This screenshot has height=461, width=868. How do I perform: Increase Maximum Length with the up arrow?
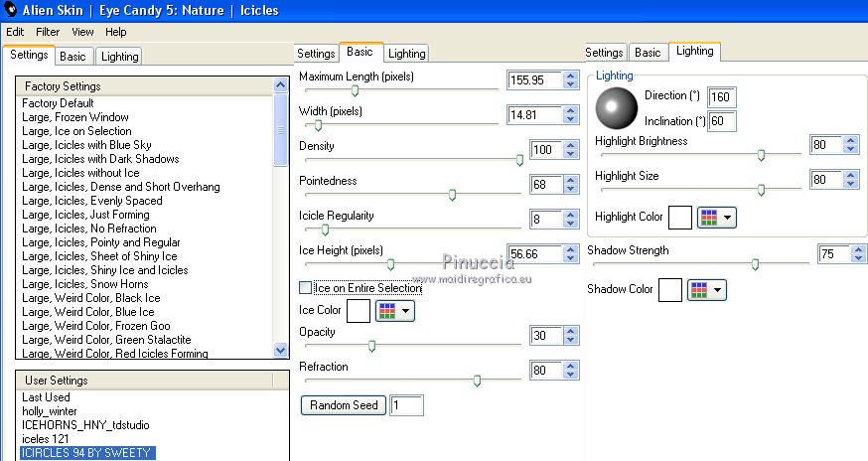[571, 76]
